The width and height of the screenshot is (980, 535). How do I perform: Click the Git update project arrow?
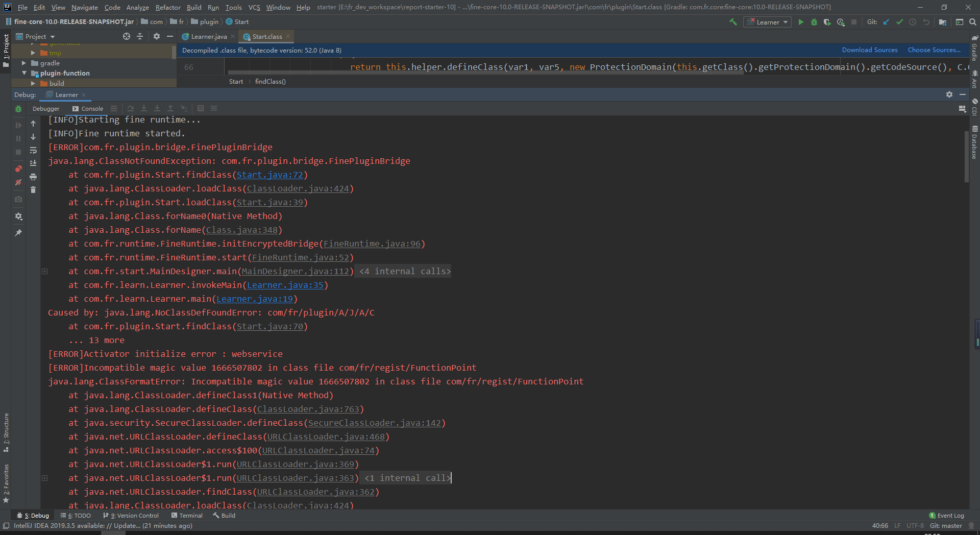pyautogui.click(x=886, y=22)
